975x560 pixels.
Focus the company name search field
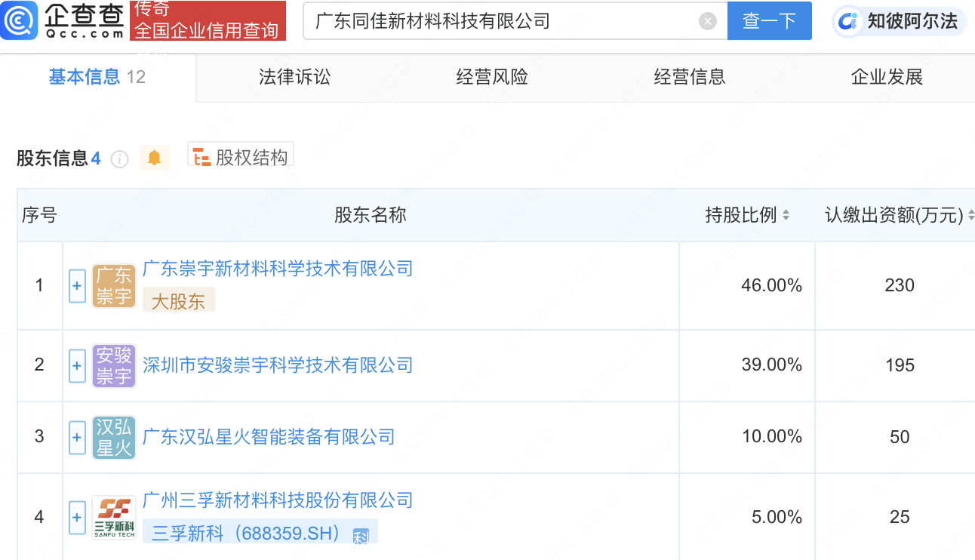click(515, 20)
